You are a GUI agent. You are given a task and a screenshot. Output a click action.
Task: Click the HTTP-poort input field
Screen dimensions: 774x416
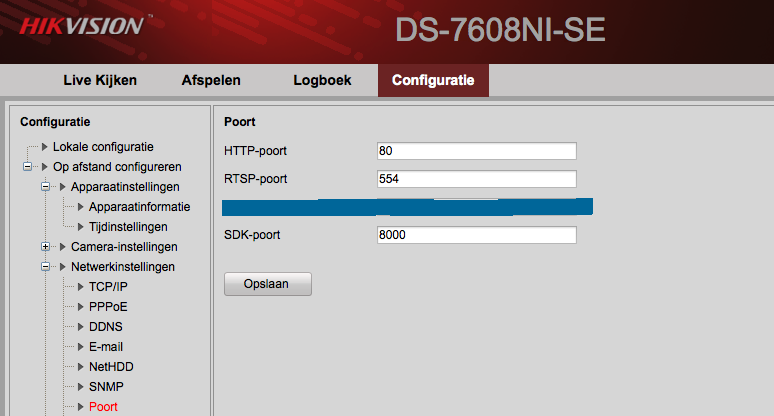coord(476,151)
